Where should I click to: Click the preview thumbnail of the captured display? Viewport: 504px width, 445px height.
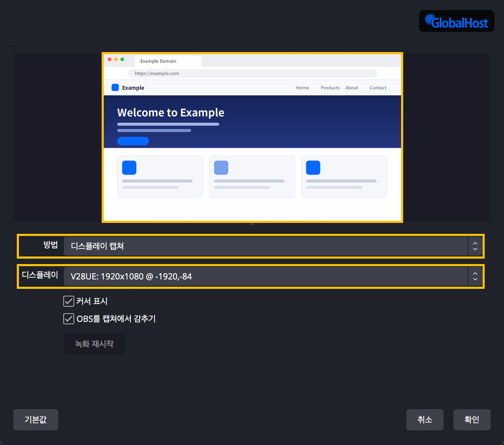point(252,137)
